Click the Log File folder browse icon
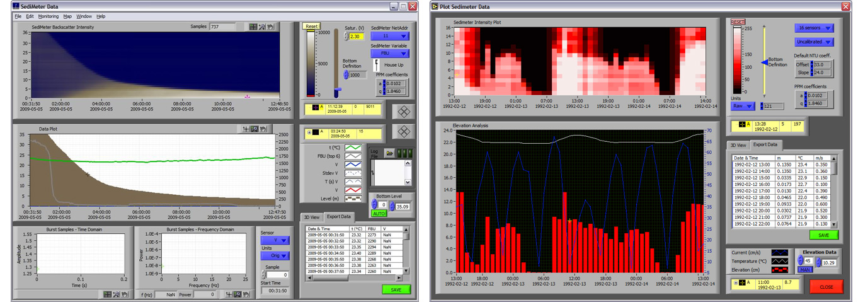 pyautogui.click(x=390, y=153)
